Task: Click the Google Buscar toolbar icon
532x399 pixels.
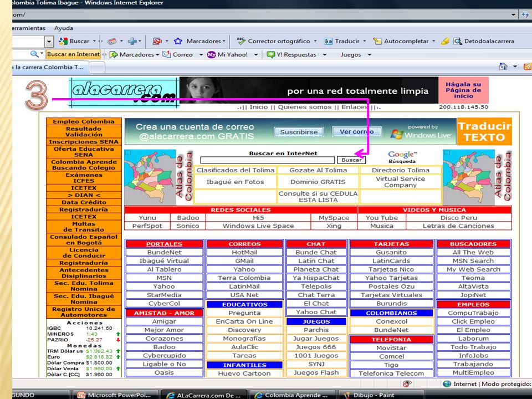Action: coord(63,41)
